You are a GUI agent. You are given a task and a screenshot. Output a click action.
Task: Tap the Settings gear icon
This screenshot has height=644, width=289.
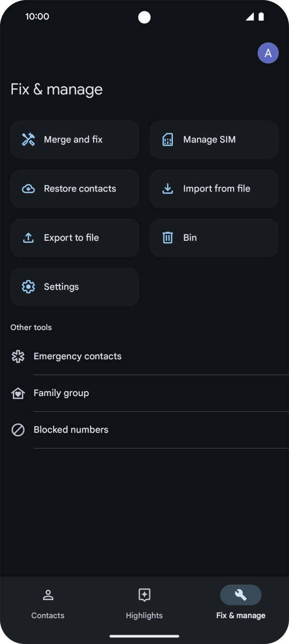pyautogui.click(x=29, y=287)
